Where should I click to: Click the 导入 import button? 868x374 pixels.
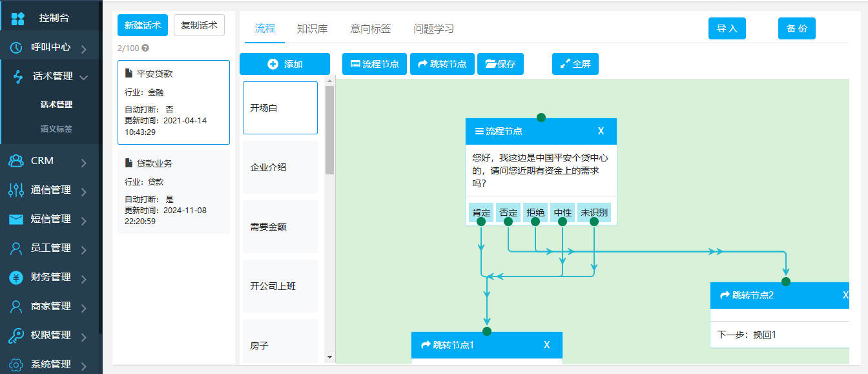tap(727, 28)
